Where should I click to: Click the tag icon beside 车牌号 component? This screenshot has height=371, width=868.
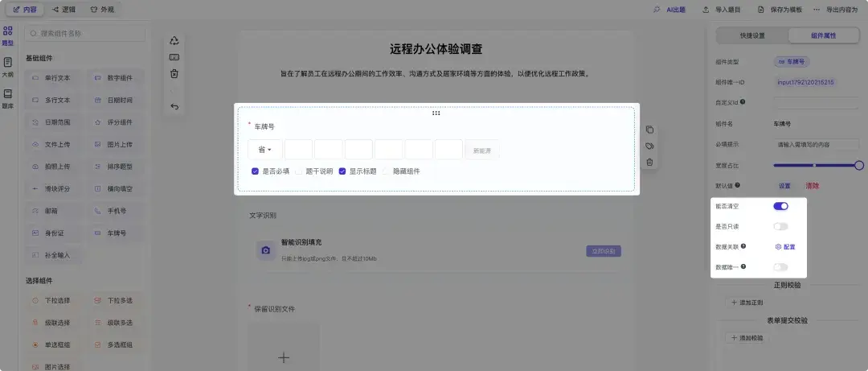[x=650, y=146]
